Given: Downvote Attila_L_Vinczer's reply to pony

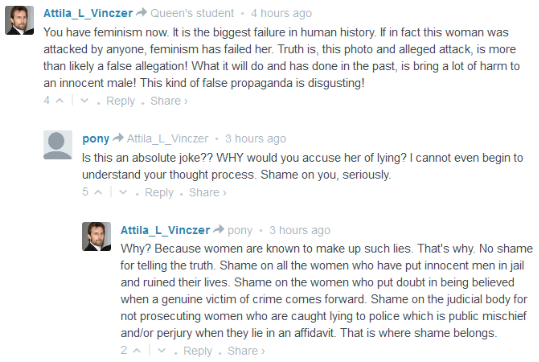Looking at the screenshot, I should [x=162, y=351].
